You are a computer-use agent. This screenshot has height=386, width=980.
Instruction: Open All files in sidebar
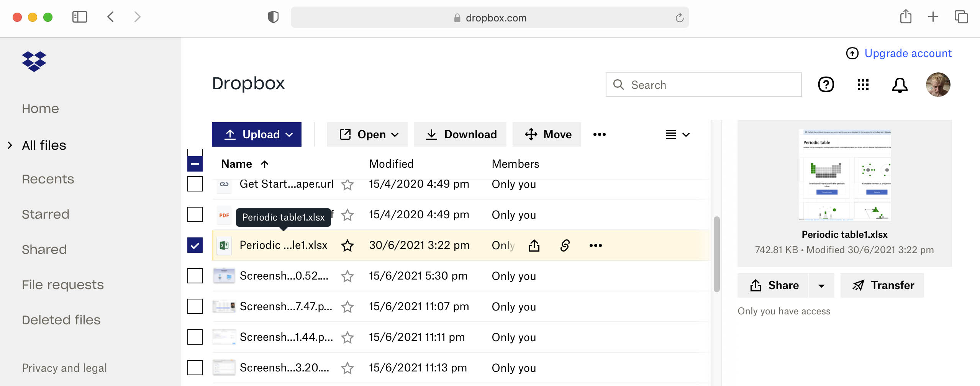click(44, 146)
